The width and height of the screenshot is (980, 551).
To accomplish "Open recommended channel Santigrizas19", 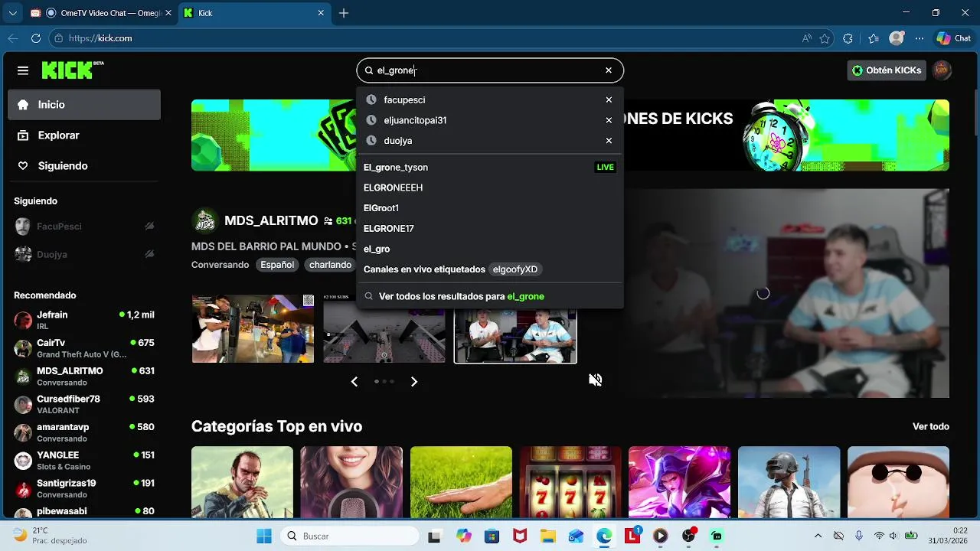I will [84, 488].
